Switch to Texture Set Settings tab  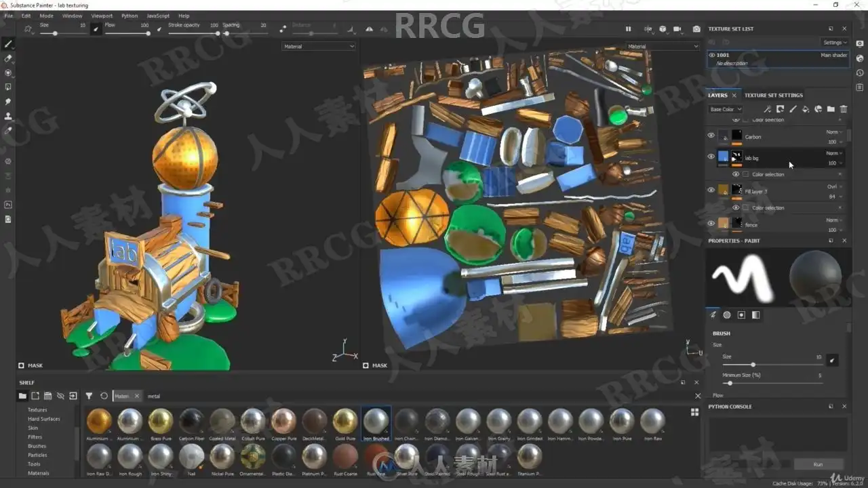click(774, 95)
